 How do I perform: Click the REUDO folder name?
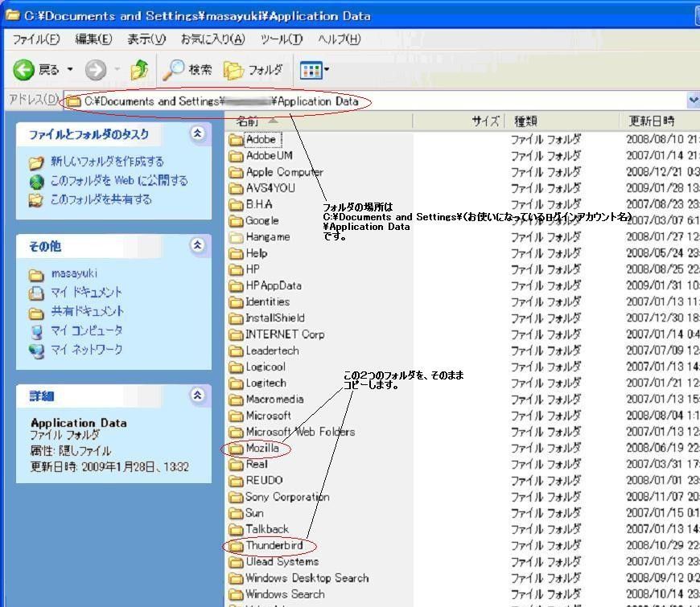coord(264,480)
